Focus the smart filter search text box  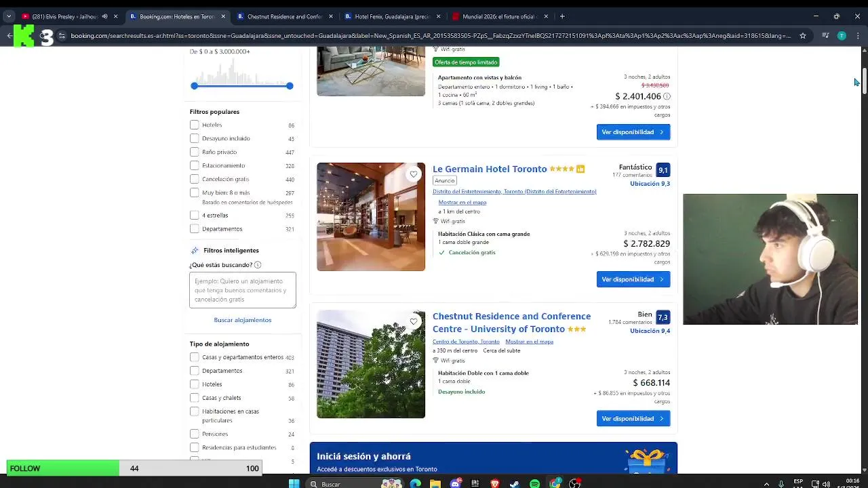pos(243,290)
